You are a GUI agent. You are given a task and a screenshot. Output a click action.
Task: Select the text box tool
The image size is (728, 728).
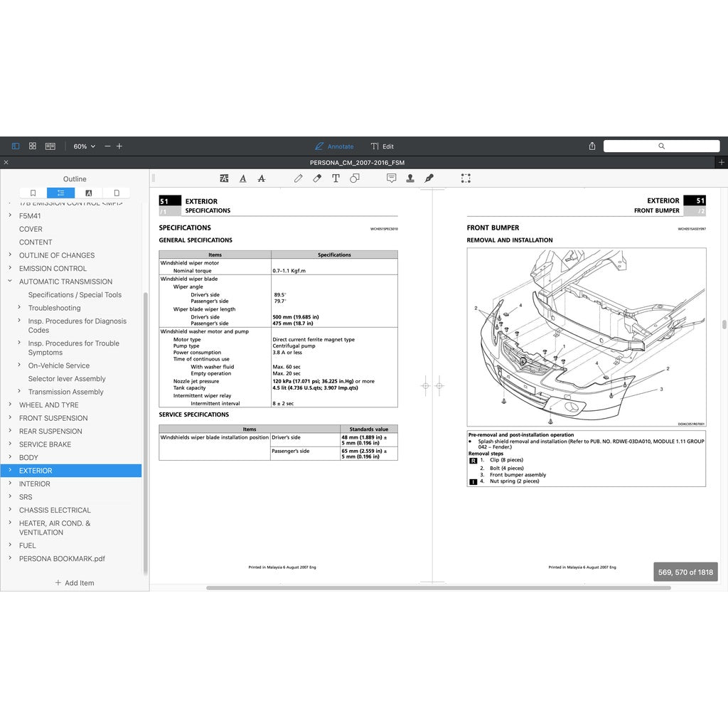pos(336,178)
